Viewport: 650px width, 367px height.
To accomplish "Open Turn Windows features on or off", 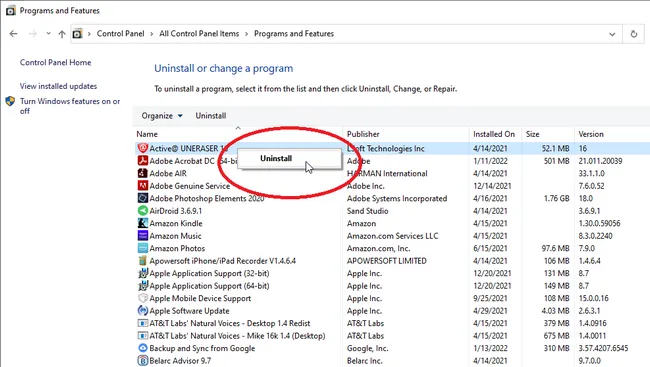I will tap(70, 106).
